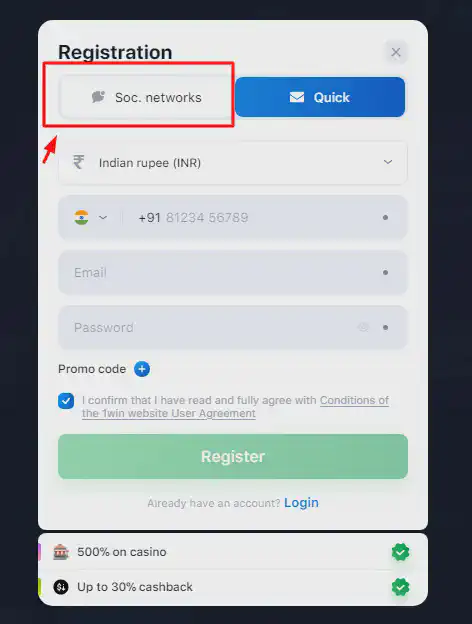Click the green badge beside Up to 30% cashback
This screenshot has width=472, height=624.
click(400, 587)
